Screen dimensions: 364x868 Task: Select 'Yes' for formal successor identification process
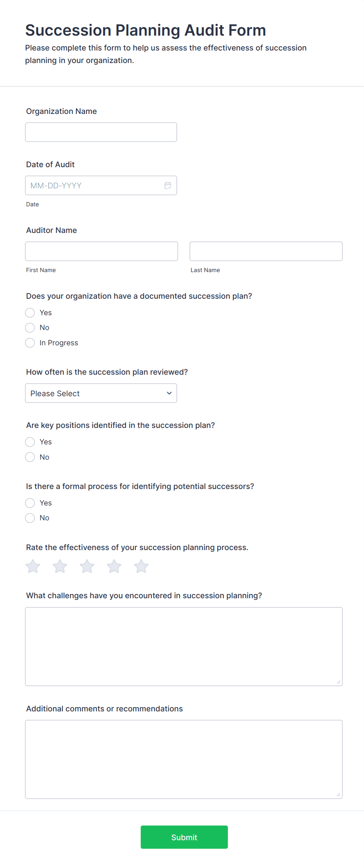pos(30,503)
